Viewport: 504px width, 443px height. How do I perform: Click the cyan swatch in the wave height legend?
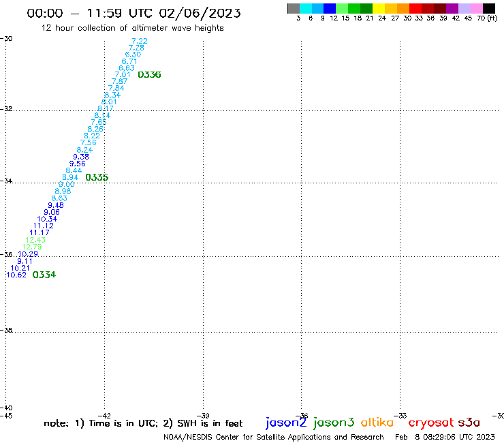[306, 8]
